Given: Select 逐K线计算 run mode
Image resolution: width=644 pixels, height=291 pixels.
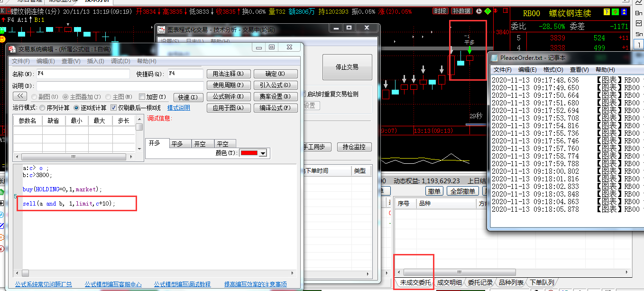Looking at the screenshot, I should point(76,108).
